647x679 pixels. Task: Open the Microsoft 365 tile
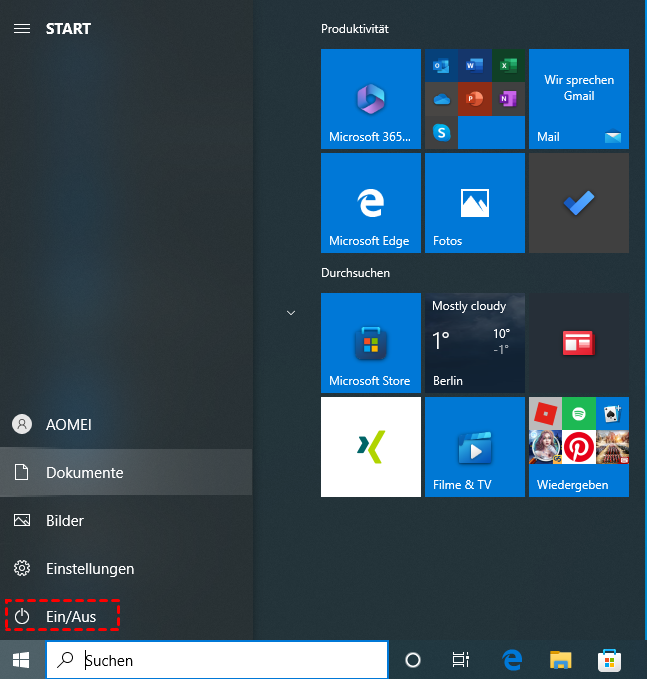(370, 99)
